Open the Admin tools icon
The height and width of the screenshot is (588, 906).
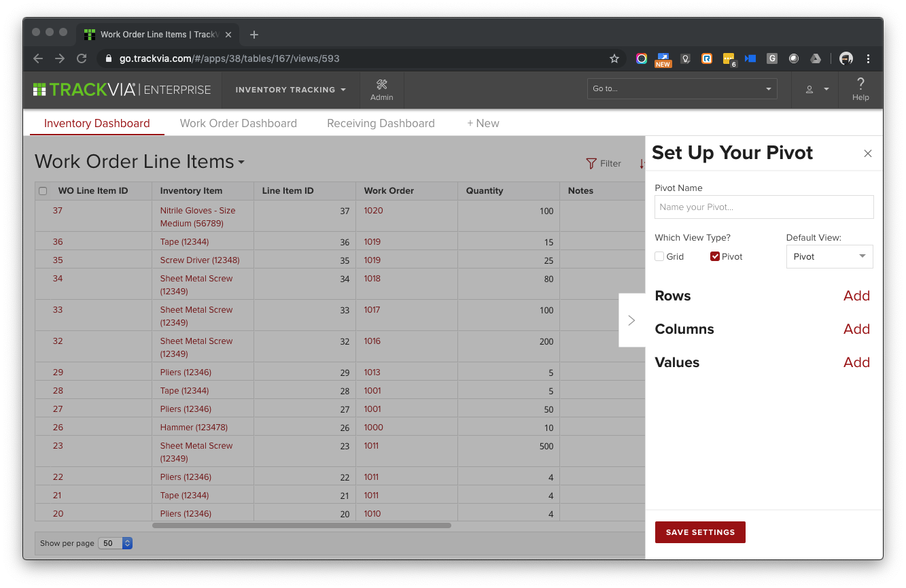[381, 85]
